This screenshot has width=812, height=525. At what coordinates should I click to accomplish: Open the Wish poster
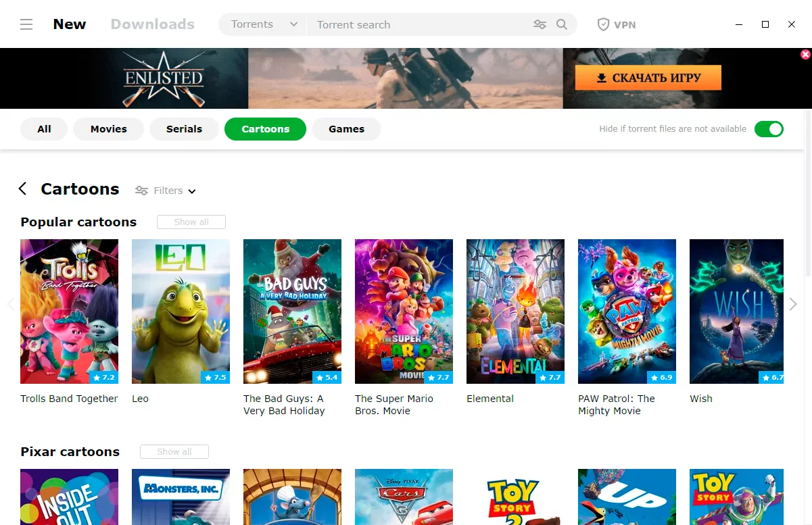tap(736, 311)
